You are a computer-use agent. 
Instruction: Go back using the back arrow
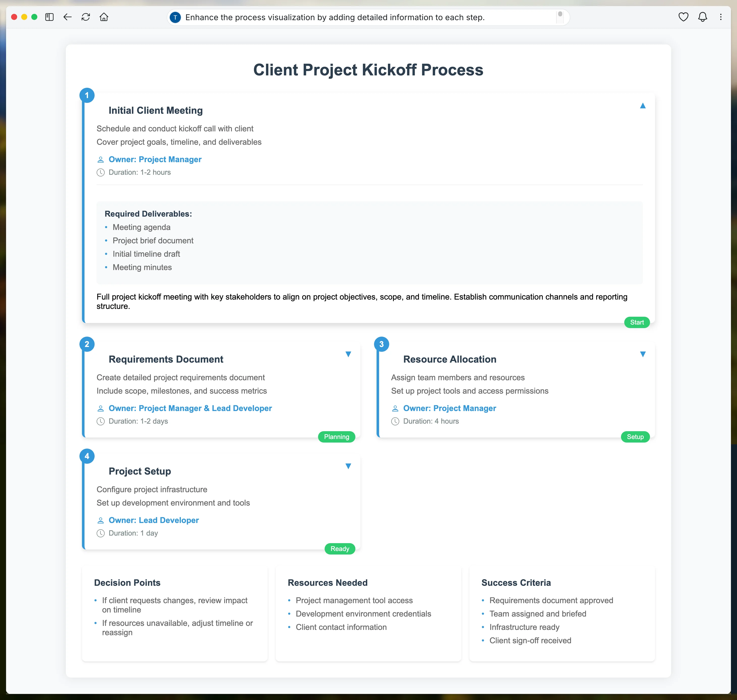[68, 17]
